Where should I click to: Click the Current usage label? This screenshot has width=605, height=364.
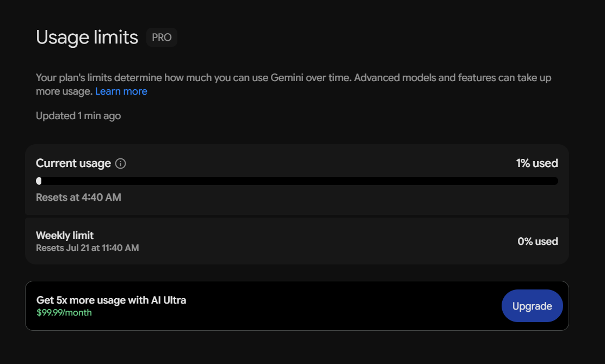click(x=73, y=163)
